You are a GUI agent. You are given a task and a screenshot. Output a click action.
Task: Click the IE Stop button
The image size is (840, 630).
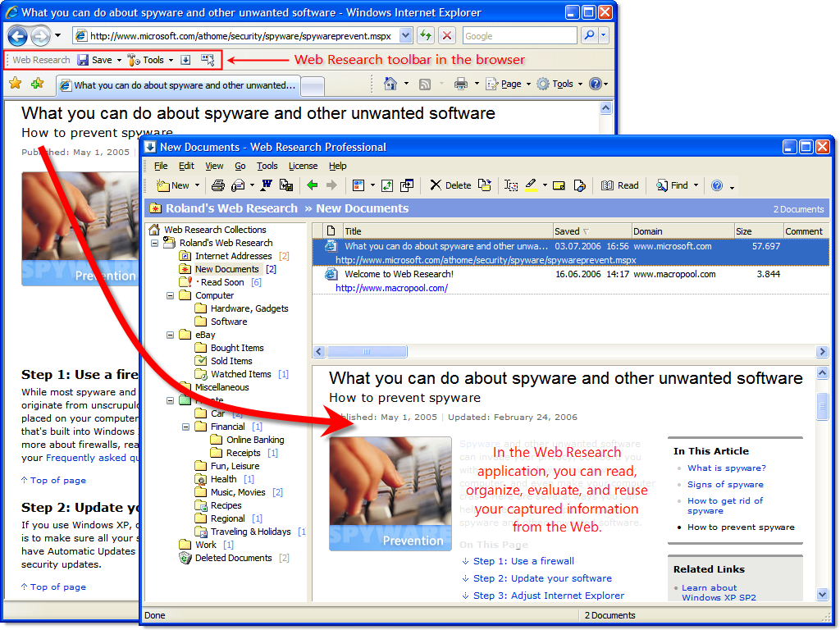point(447,36)
